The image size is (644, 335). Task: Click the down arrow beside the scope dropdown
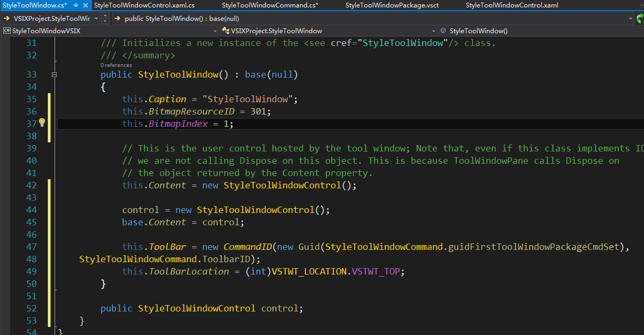(x=105, y=21)
